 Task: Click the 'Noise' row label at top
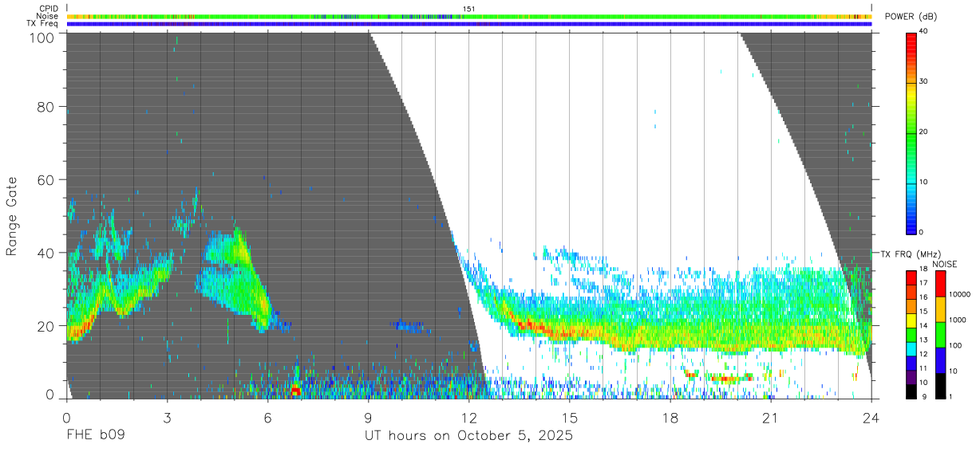point(48,16)
